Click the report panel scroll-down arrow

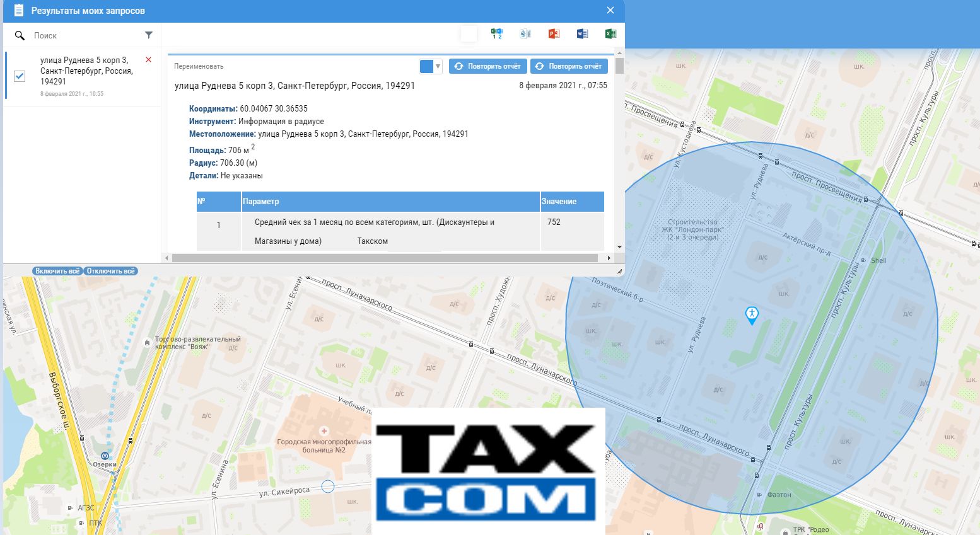[619, 247]
